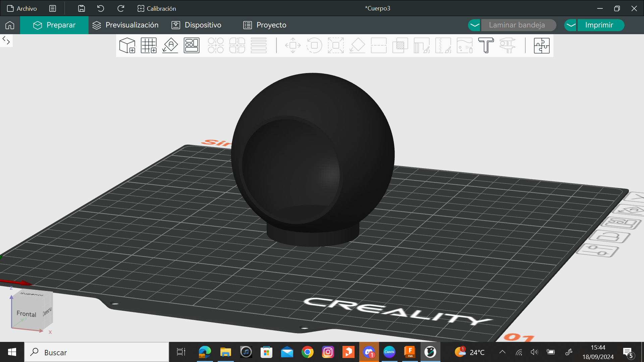The width and height of the screenshot is (644, 362).
Task: Click the Imprimir button
Action: tap(599, 25)
